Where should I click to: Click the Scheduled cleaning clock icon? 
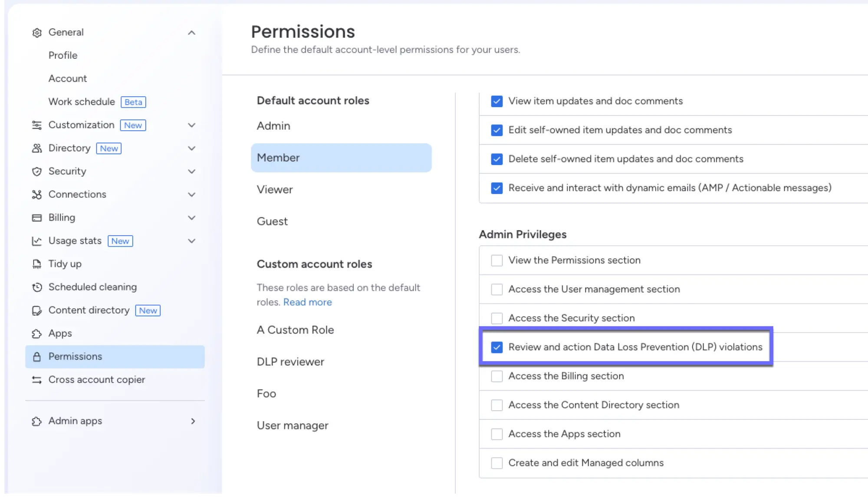37,287
